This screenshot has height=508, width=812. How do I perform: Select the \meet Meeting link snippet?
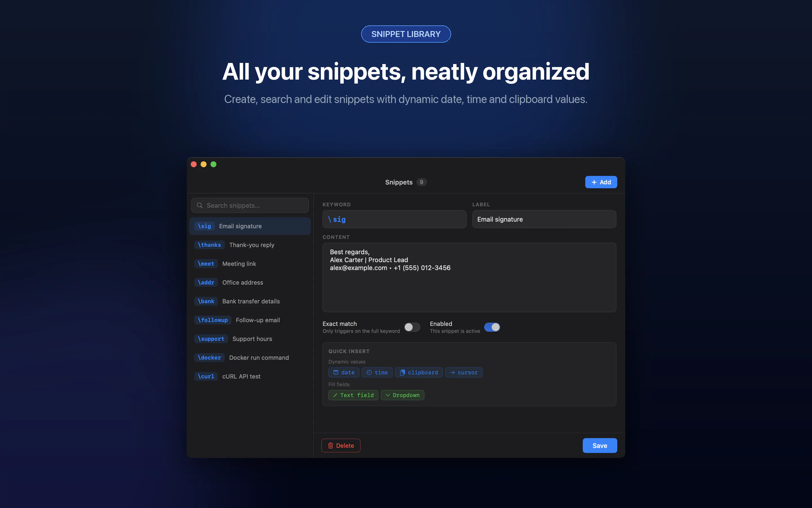point(250,264)
